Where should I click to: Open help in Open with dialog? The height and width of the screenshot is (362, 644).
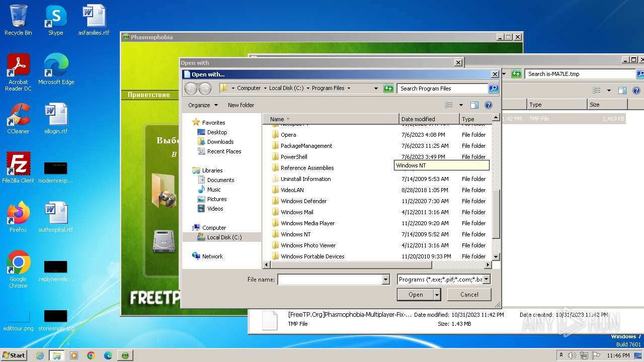(x=488, y=105)
